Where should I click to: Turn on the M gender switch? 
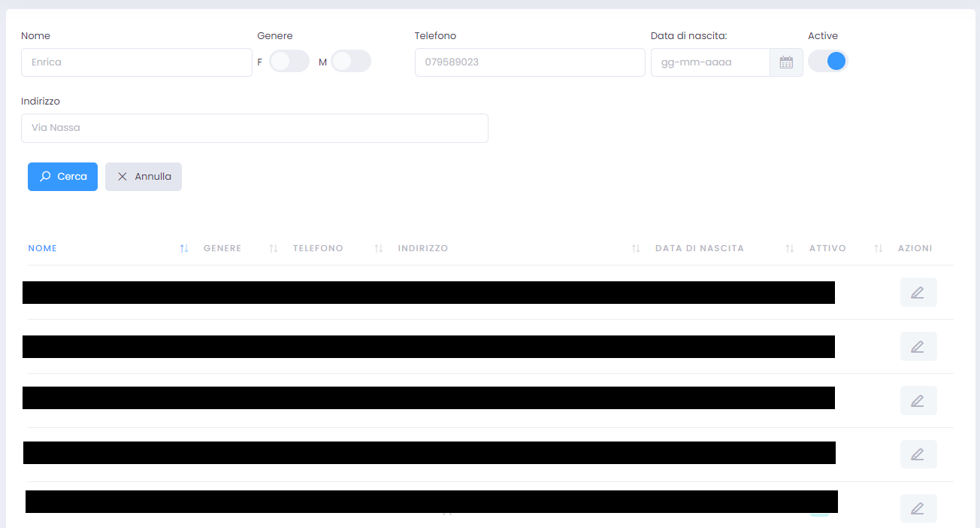pos(350,61)
